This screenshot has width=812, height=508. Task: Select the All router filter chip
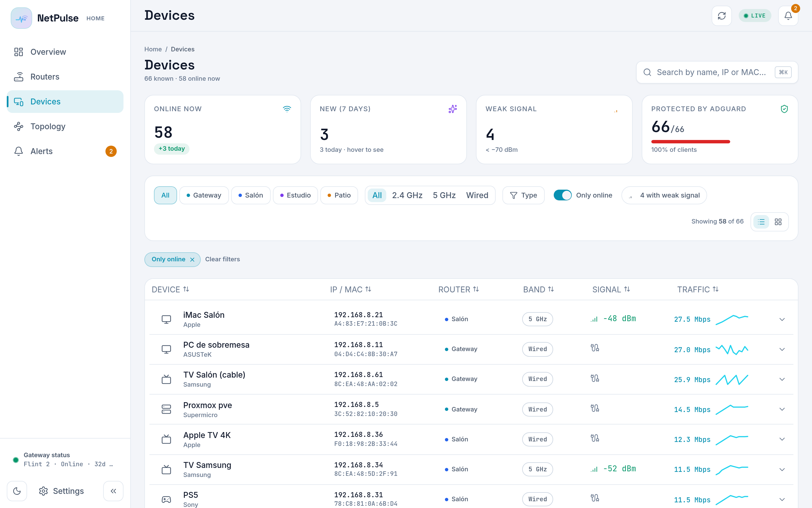166,195
